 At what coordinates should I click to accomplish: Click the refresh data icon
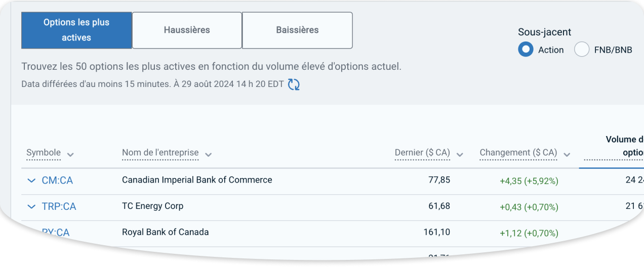[x=294, y=84]
